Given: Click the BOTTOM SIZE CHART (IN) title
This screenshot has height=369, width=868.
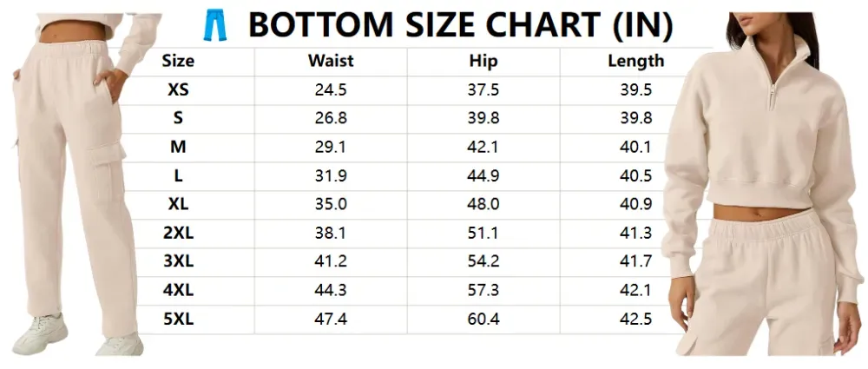Looking at the screenshot, I should click(461, 25).
